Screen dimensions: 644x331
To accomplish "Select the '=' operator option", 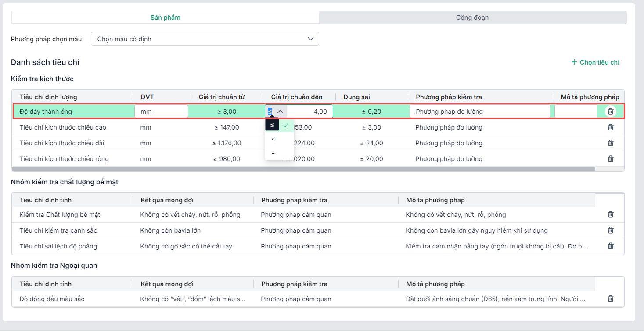I will tap(273, 153).
